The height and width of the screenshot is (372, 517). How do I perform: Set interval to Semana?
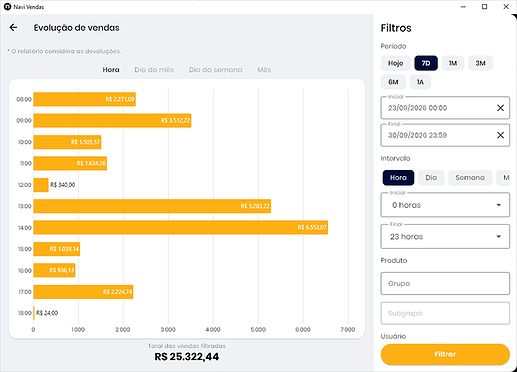pyautogui.click(x=470, y=178)
